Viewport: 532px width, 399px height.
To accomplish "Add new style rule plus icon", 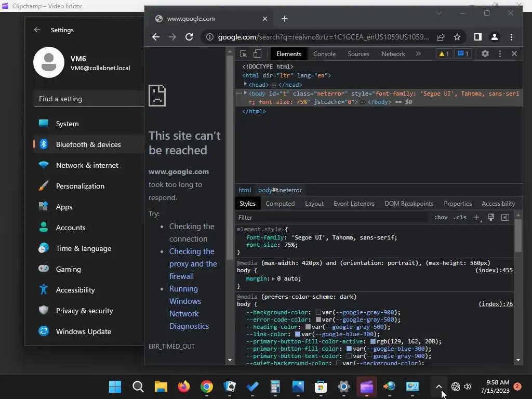I will pyautogui.click(x=476, y=218).
